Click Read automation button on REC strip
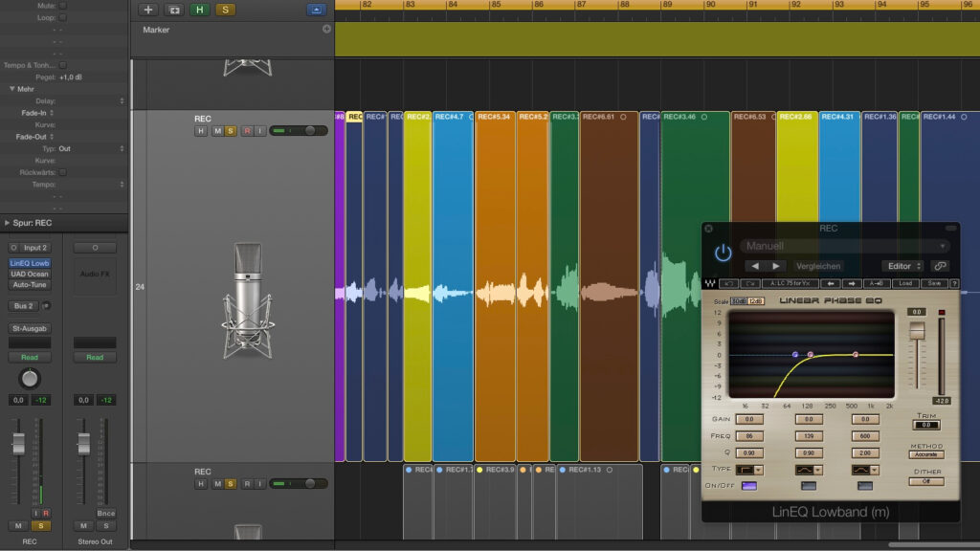 click(x=30, y=358)
